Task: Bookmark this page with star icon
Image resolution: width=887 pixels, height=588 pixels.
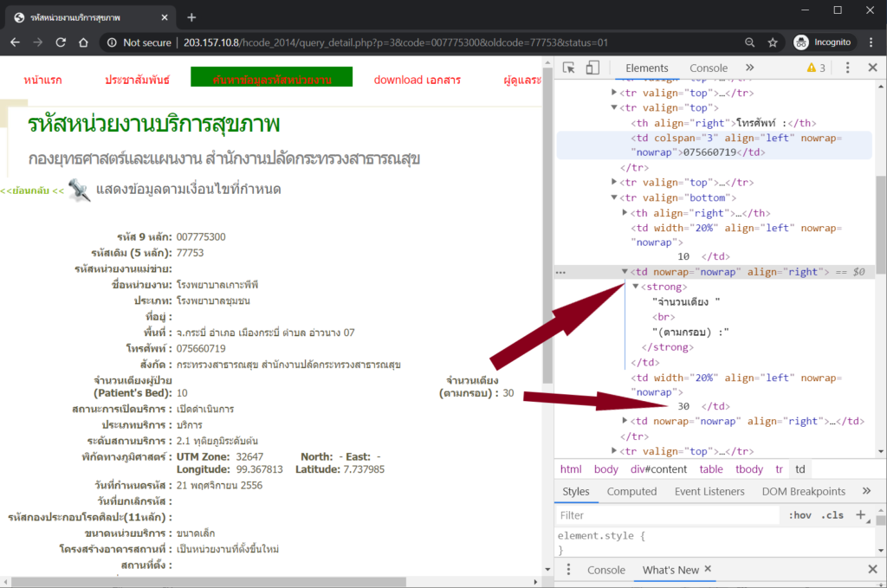Action: tap(773, 42)
